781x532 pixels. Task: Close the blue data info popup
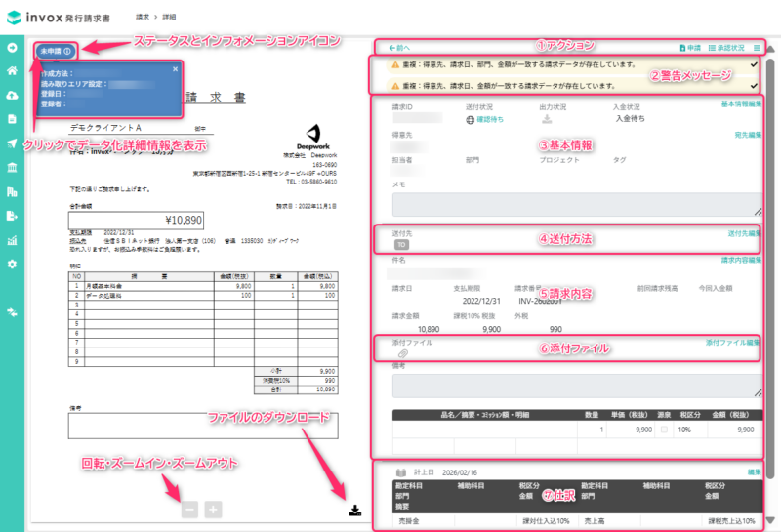(x=176, y=69)
